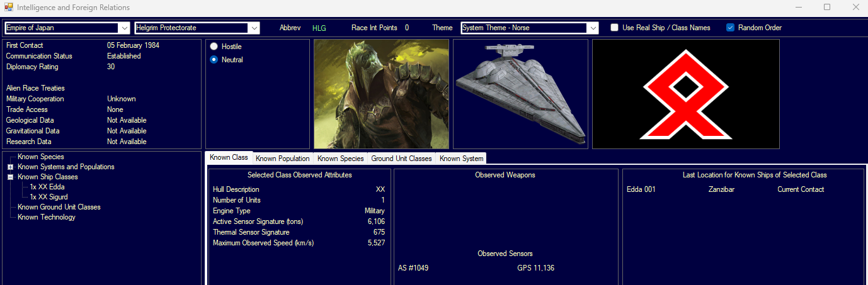
Task: Click the Zanzibar location entry
Action: 721,189
